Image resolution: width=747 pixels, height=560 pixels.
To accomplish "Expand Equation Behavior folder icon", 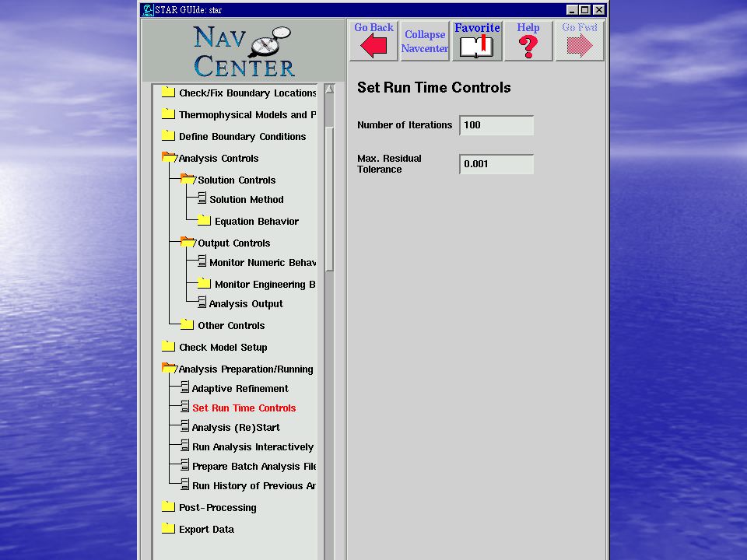I will tap(204, 220).
